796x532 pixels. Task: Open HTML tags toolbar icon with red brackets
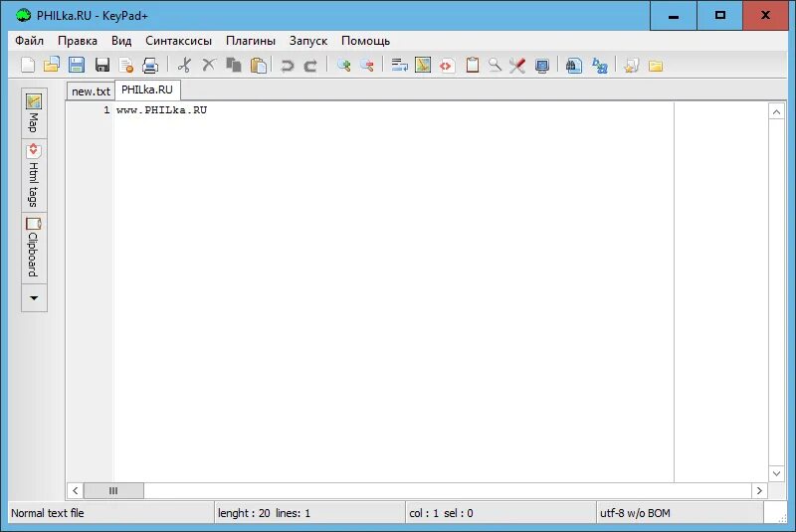coord(447,65)
